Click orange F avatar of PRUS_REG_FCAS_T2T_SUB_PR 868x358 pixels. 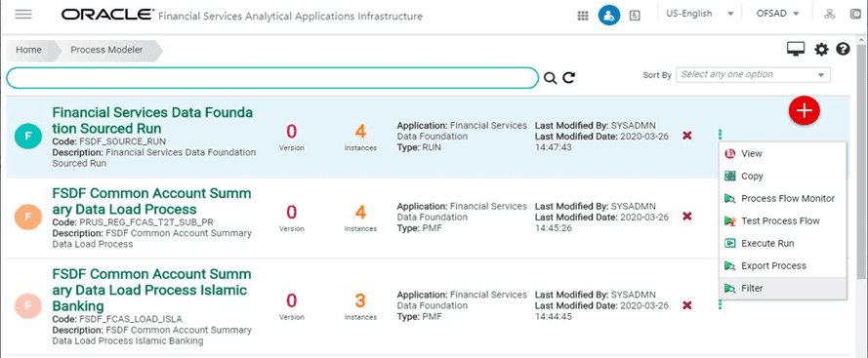coord(28,217)
